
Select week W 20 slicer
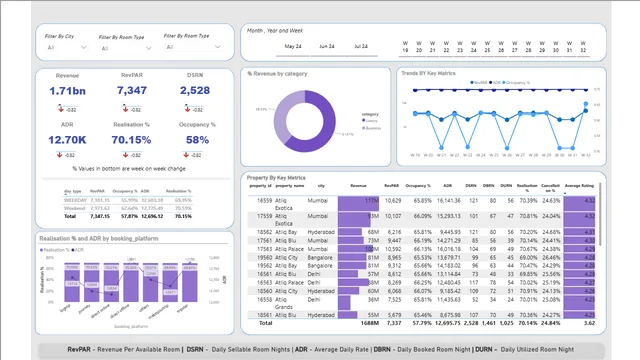pyautogui.click(x=419, y=47)
